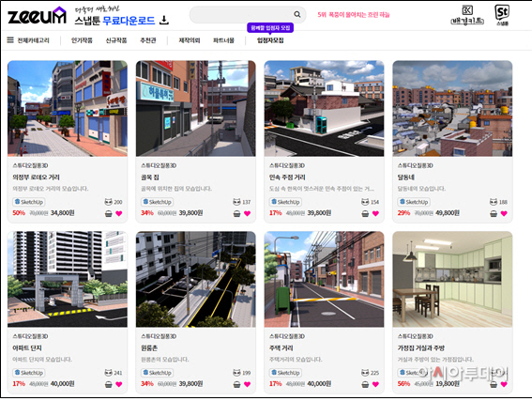Image resolution: width=532 pixels, height=401 pixels.
Task: Open the 달동네 thumbnail image
Action: [452, 108]
